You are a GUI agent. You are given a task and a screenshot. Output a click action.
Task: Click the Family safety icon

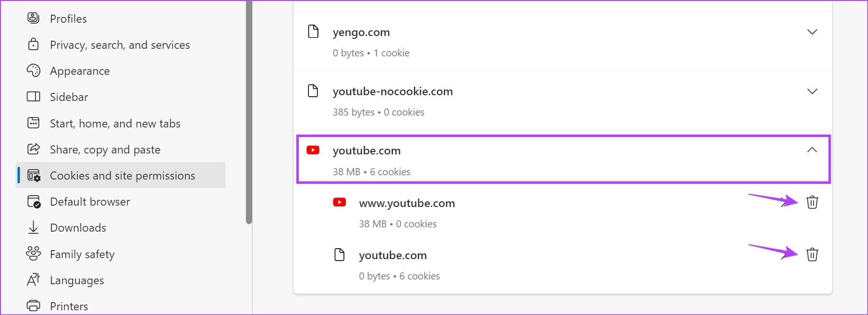click(x=33, y=254)
